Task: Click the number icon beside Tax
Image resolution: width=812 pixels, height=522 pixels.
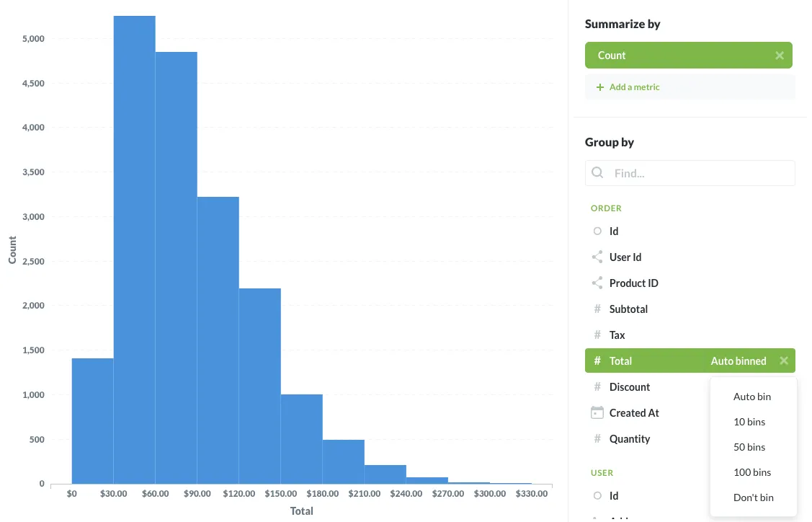Action: click(597, 335)
